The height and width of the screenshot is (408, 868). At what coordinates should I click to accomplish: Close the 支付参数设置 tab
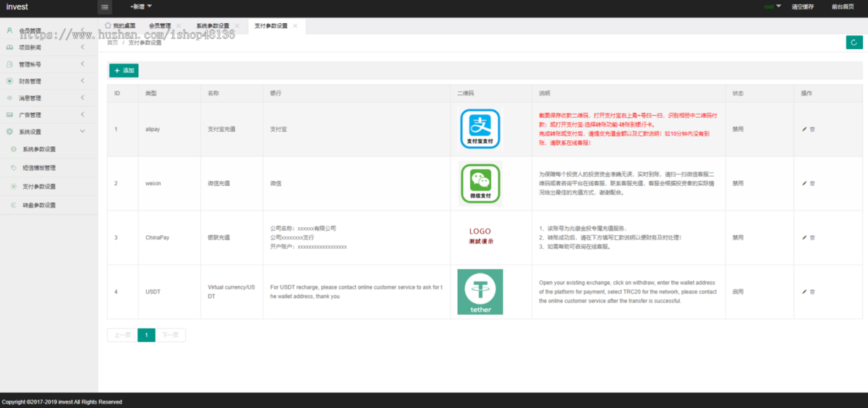click(295, 25)
